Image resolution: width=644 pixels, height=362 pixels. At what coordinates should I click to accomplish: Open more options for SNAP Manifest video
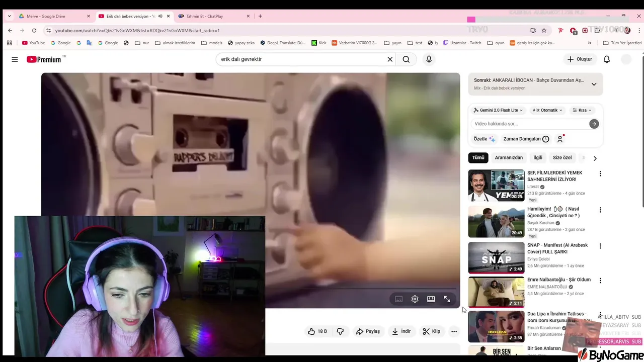tap(600, 246)
